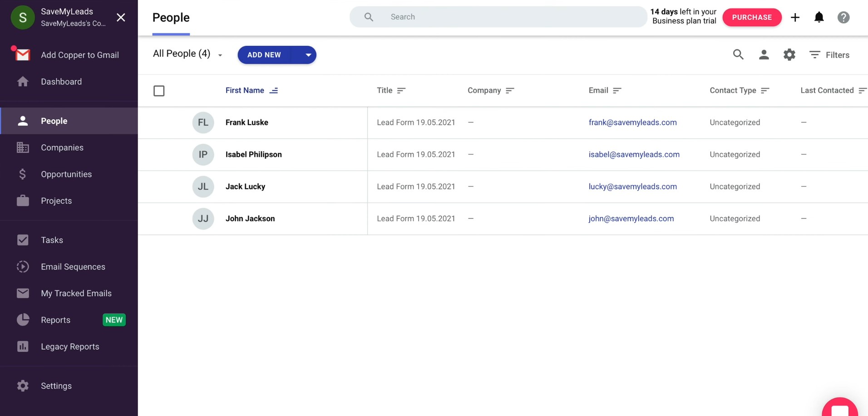Open notifications bell

click(x=819, y=17)
